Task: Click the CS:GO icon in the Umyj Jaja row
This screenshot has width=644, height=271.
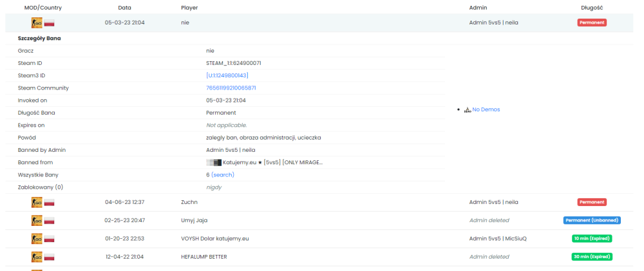Action: pyautogui.click(x=37, y=221)
